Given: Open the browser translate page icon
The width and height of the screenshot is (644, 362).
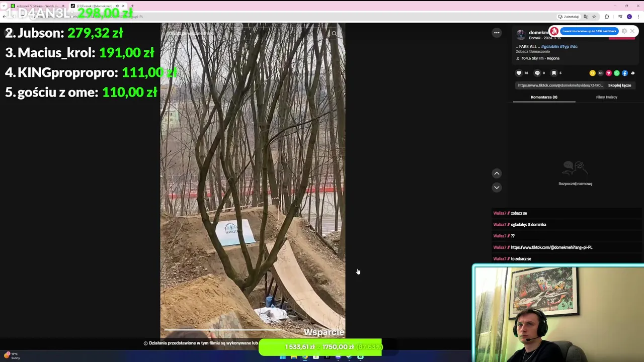Looking at the screenshot, I should pos(586,17).
